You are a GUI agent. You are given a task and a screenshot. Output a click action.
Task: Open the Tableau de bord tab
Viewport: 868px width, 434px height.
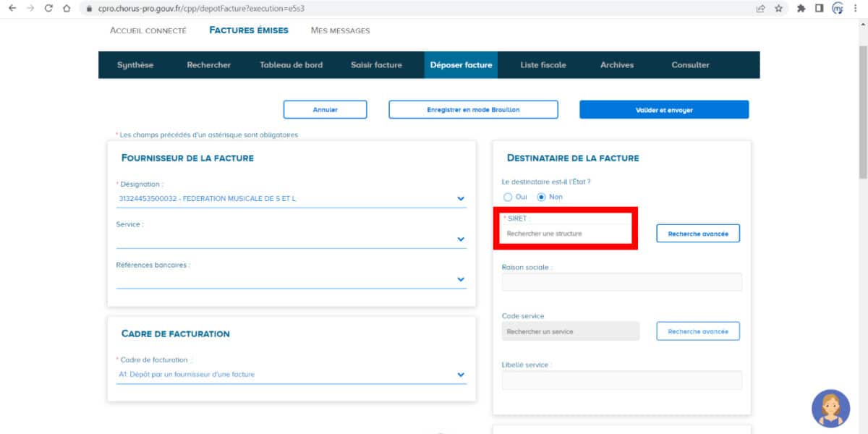(291, 64)
